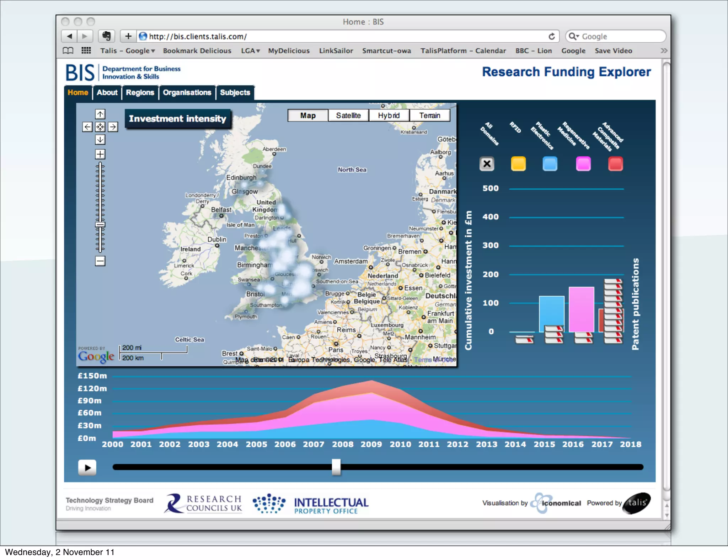728x560 pixels.
Task: Recenter the map with center icon
Action: (x=100, y=127)
